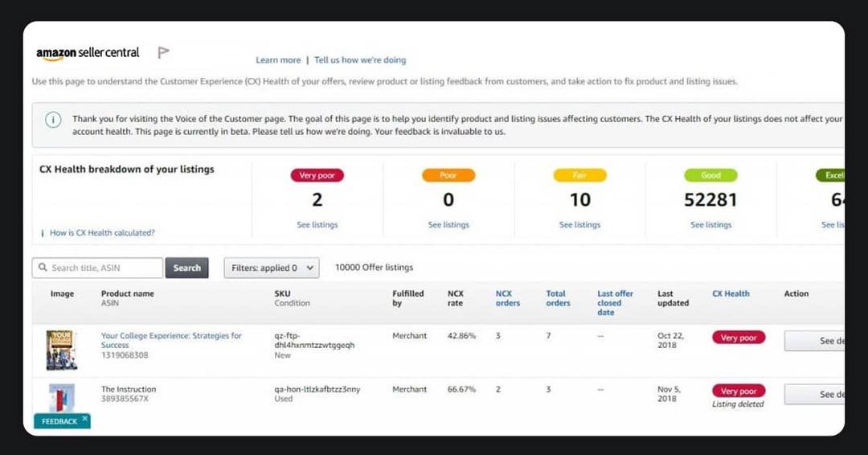The image size is (868, 455).
Task: Click the flag icon beside logo
Action: 163,52
